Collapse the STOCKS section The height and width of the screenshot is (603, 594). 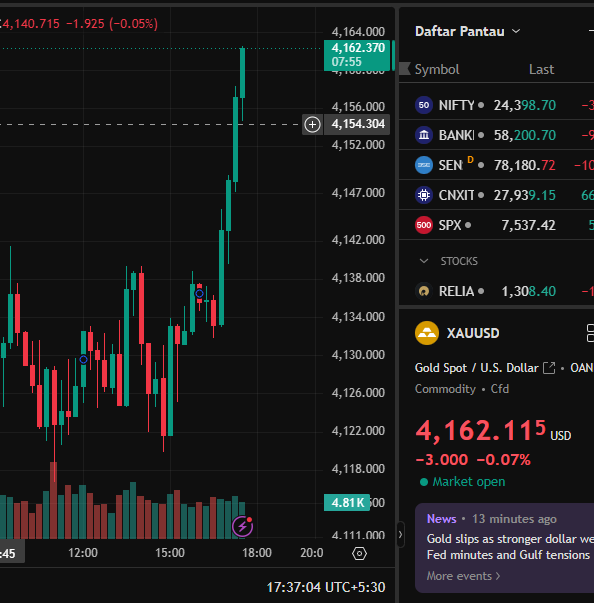424,261
